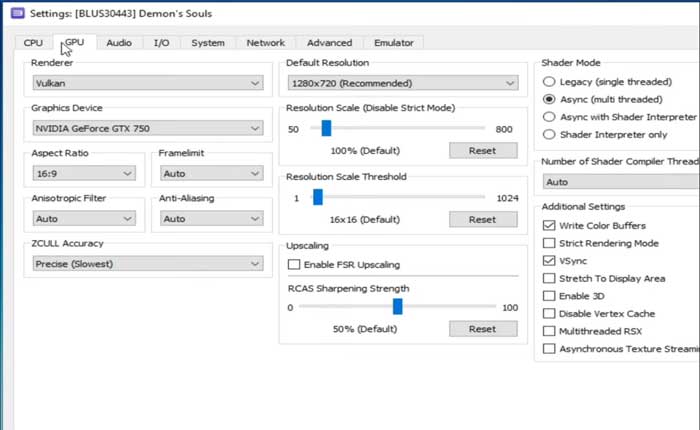Check the Strict Rendering Mode box
Screen dimensions: 700x430
coord(549,243)
